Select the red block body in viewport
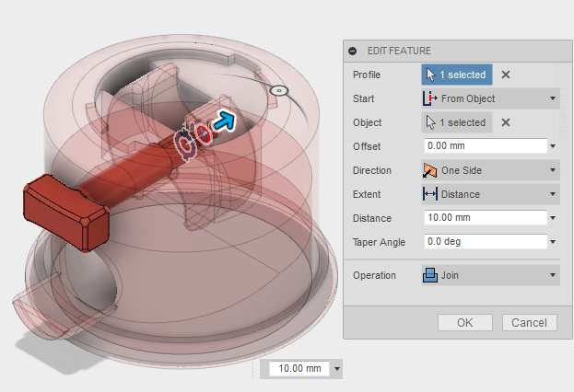 click(66, 213)
